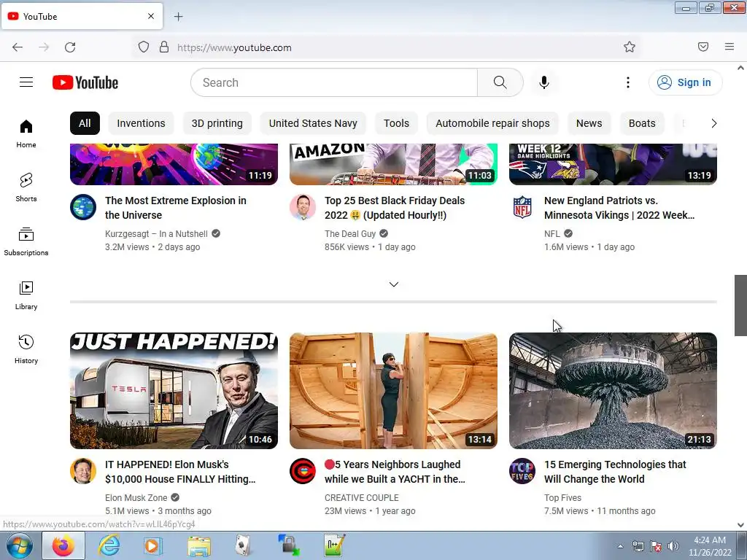Open NFL channel avatar
This screenshot has height=560, width=747.
pyautogui.click(x=522, y=207)
